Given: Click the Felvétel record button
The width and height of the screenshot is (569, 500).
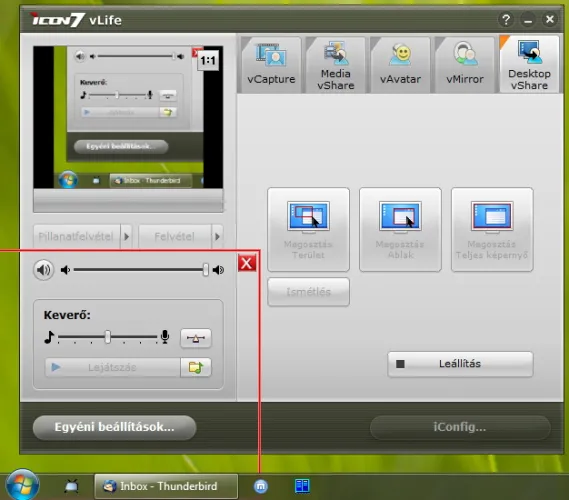Looking at the screenshot, I should click(x=175, y=237).
